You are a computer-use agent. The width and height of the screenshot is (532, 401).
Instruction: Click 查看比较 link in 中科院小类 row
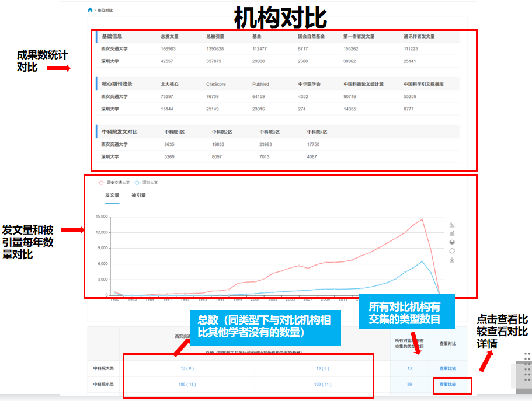(448, 385)
